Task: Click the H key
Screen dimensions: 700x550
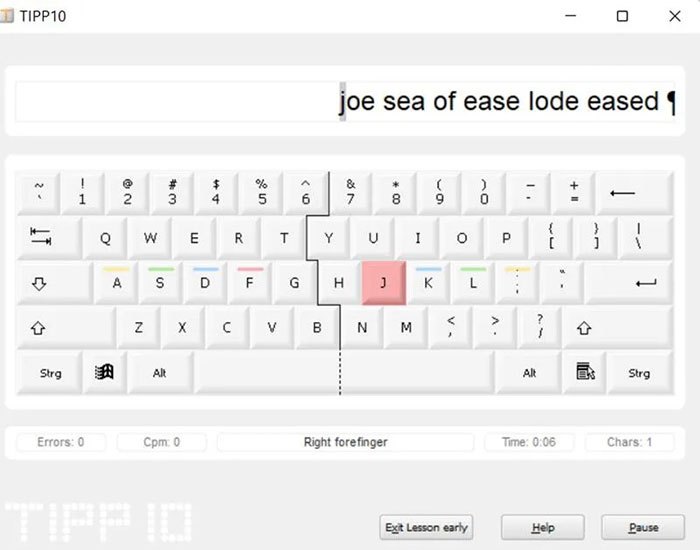Action: 339,283
